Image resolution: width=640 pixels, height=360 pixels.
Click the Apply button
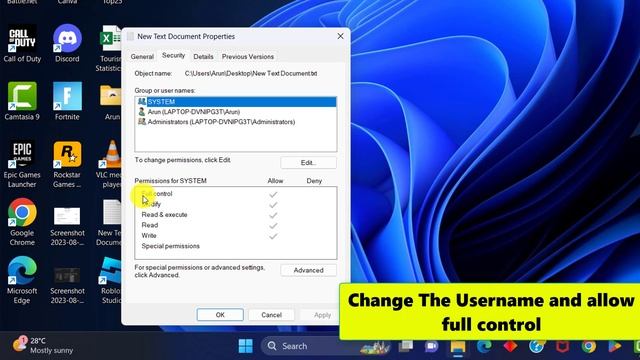coord(322,315)
